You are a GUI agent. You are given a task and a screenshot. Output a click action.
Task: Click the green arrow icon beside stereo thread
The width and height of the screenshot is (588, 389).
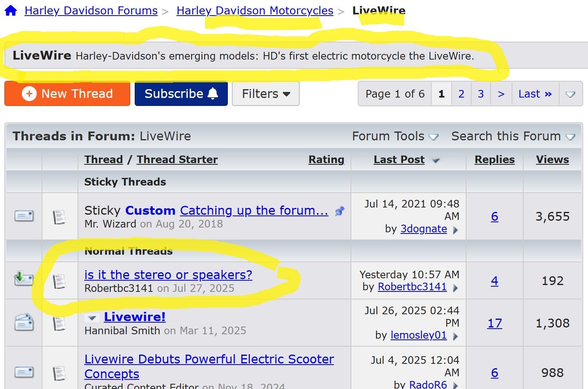(23, 278)
